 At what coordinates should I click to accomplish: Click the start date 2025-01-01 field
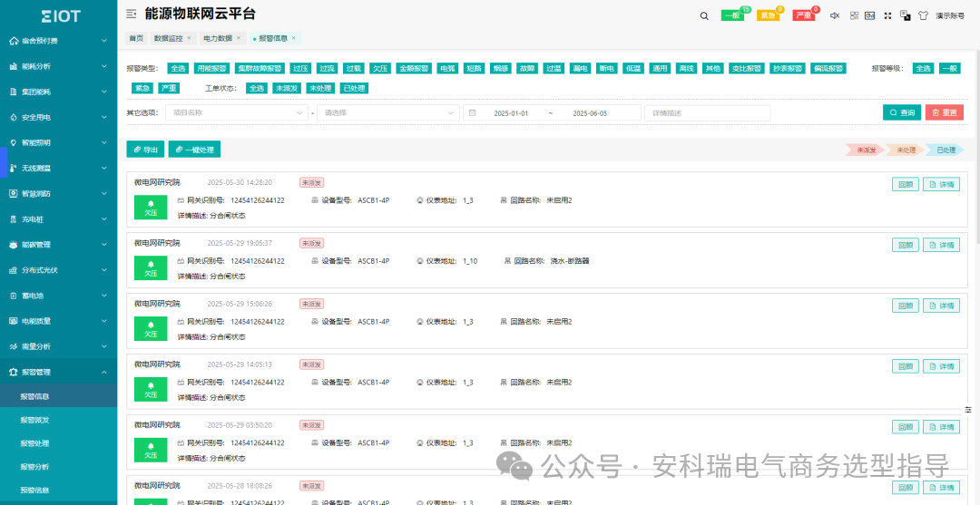point(511,113)
